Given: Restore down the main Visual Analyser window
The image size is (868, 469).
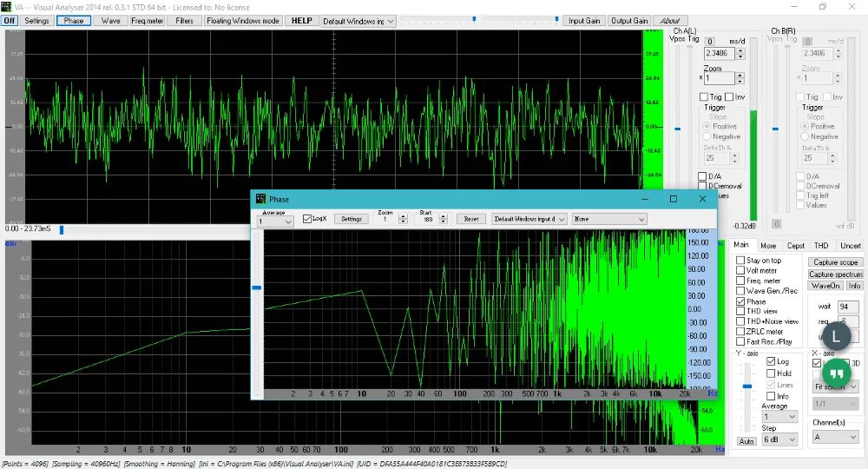Looking at the screenshot, I should [x=823, y=7].
